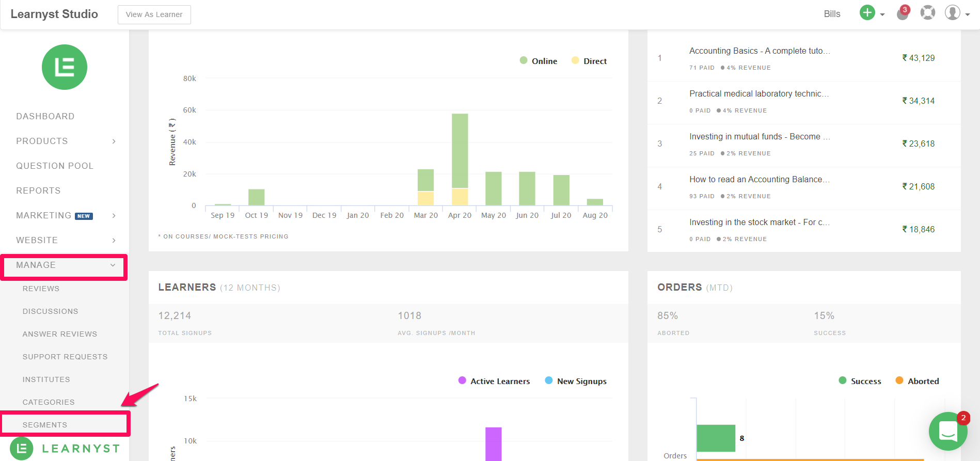The image size is (980, 461).
Task: Click the Mar 20 revenue bar
Action: click(x=425, y=187)
